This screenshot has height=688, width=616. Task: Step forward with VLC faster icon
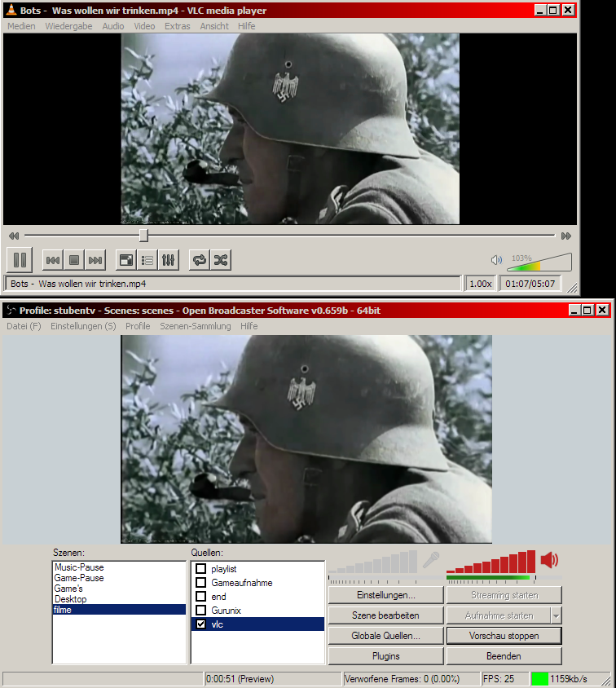coord(566,236)
